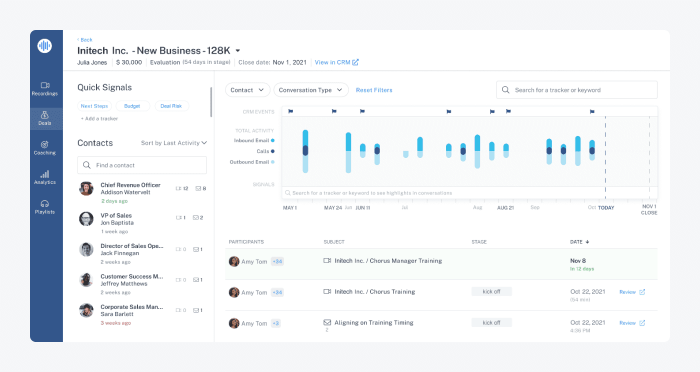Image resolution: width=700 pixels, height=372 pixels.
Task: Select contact name Jack Finnegan
Action: (120, 253)
